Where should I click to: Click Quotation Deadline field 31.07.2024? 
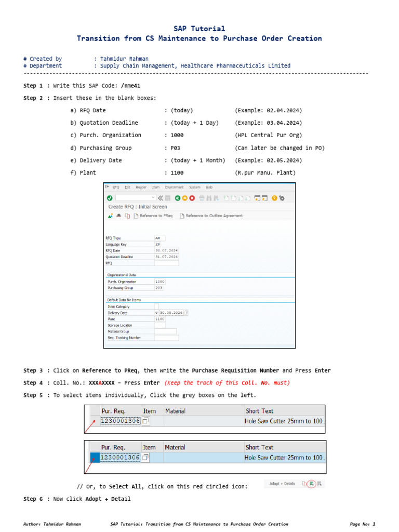tap(167, 257)
